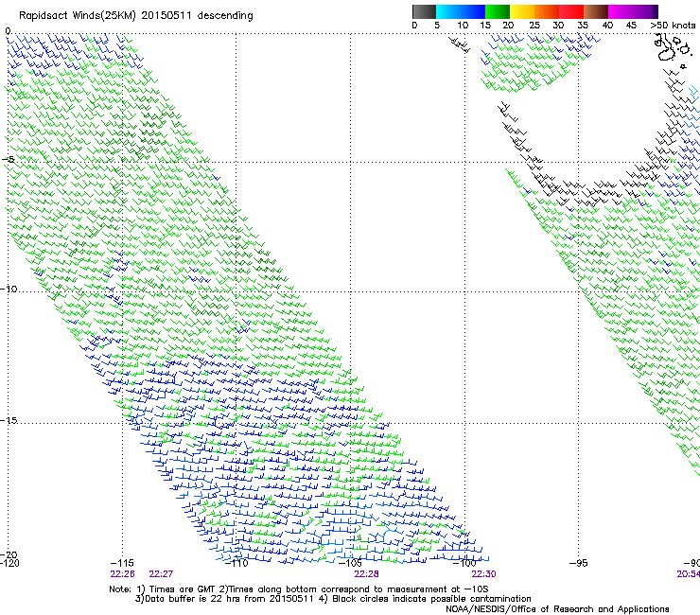The width and height of the screenshot is (700, 615).
Task: Click the pass time label '22:26'
Action: [x=122, y=573]
